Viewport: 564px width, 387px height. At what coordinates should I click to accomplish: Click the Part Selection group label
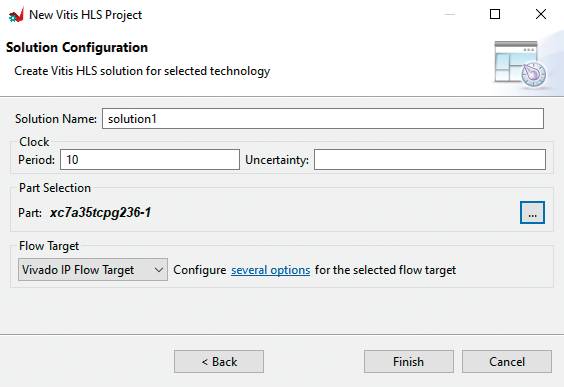pos(55,188)
